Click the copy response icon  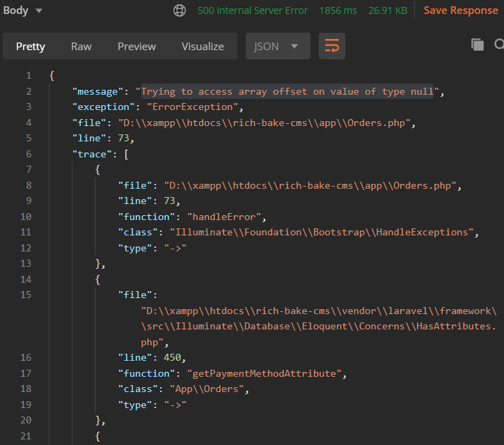(478, 45)
